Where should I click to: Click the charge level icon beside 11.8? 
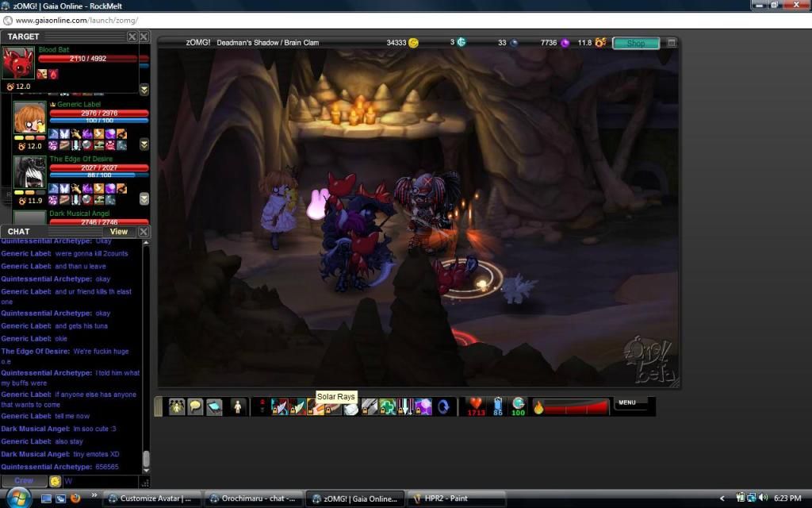tap(600, 42)
